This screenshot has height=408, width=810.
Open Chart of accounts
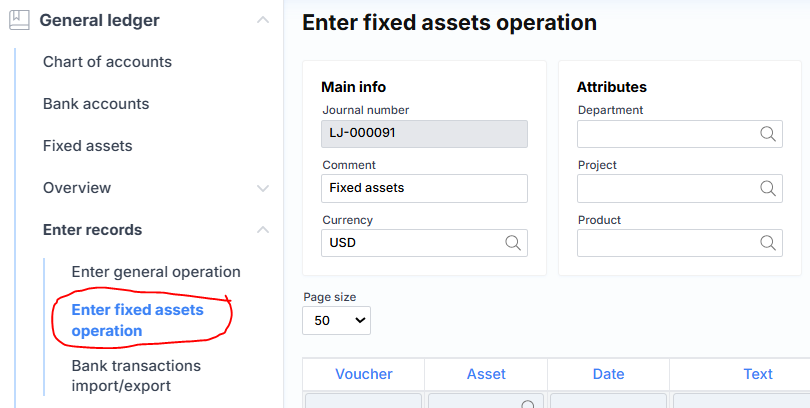coord(107,62)
